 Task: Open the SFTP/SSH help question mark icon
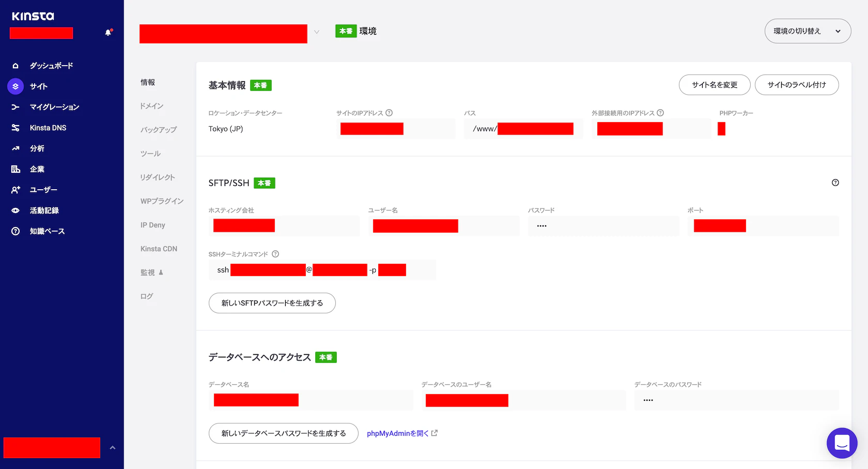[835, 183]
